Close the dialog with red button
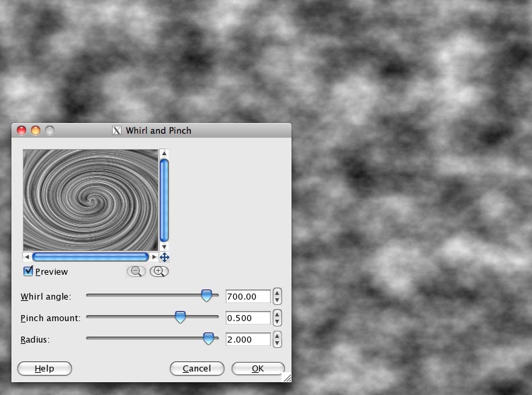The width and height of the screenshot is (532, 395). [x=21, y=130]
